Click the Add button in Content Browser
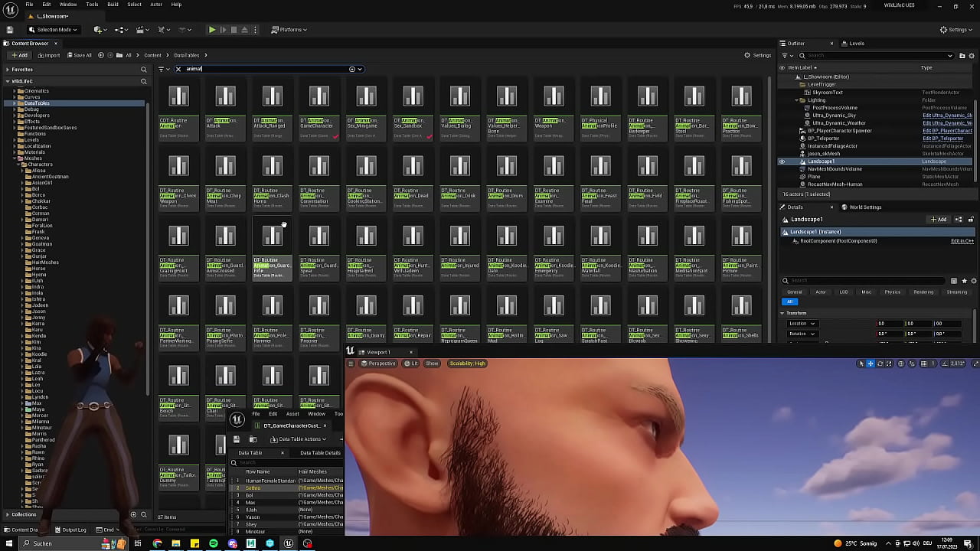The image size is (980, 551). 20,55
